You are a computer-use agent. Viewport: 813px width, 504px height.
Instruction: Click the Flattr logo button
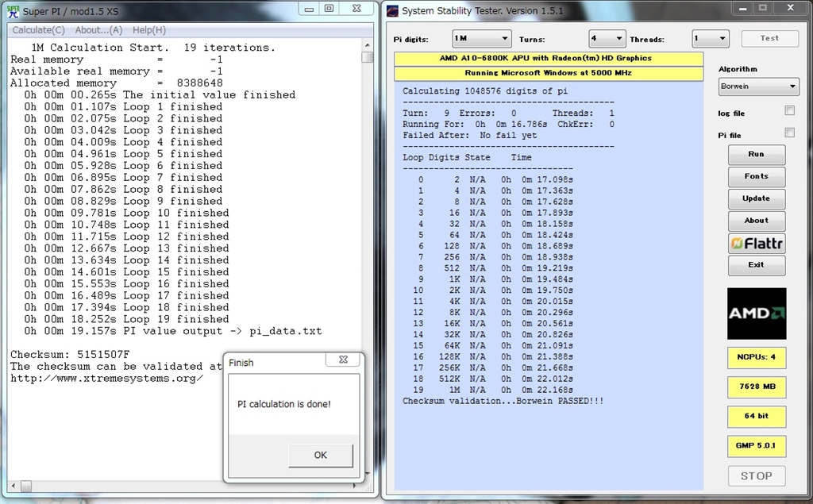click(757, 243)
